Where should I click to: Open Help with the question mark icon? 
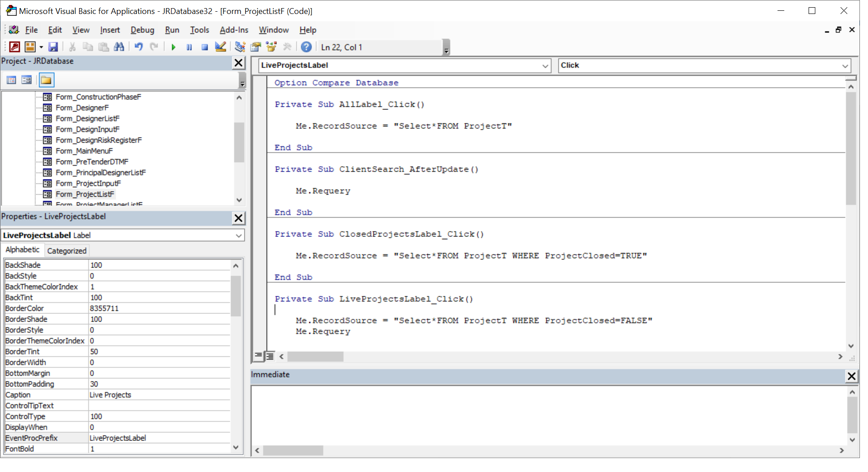pyautogui.click(x=306, y=47)
